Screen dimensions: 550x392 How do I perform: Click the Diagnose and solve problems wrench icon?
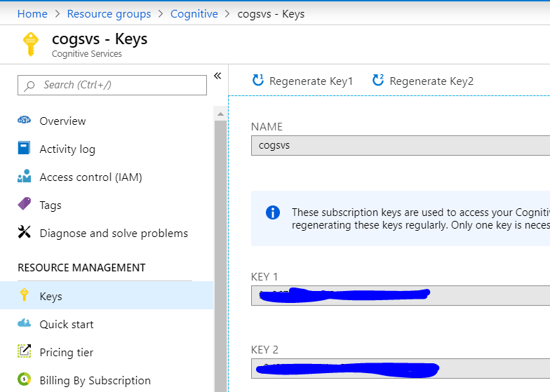coord(25,233)
